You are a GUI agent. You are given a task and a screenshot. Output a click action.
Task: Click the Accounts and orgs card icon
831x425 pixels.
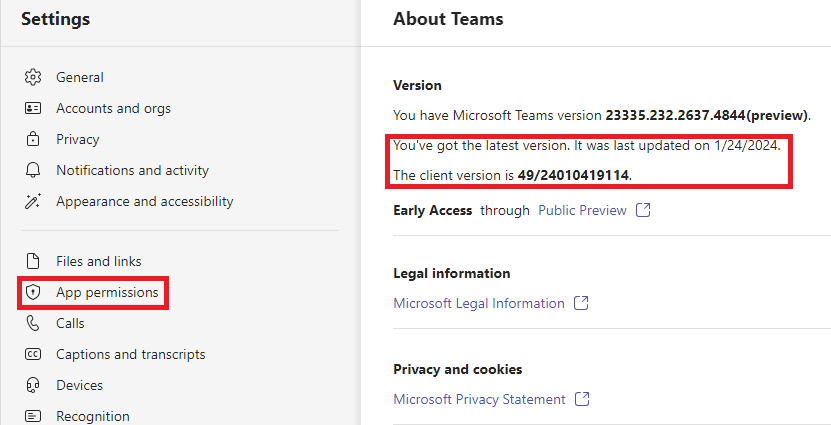(33, 109)
